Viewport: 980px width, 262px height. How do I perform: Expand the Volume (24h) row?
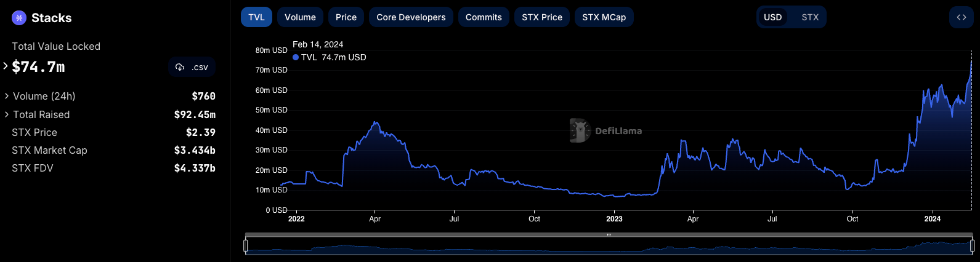tap(7, 96)
